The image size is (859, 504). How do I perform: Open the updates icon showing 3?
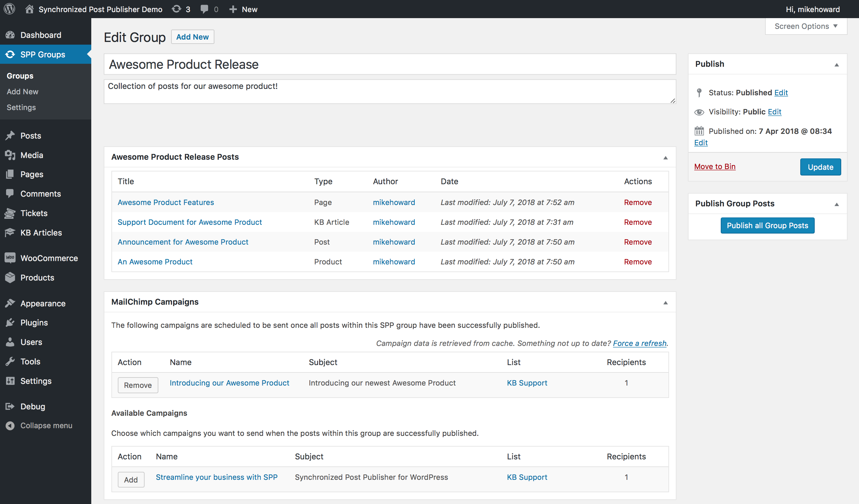pos(176,9)
